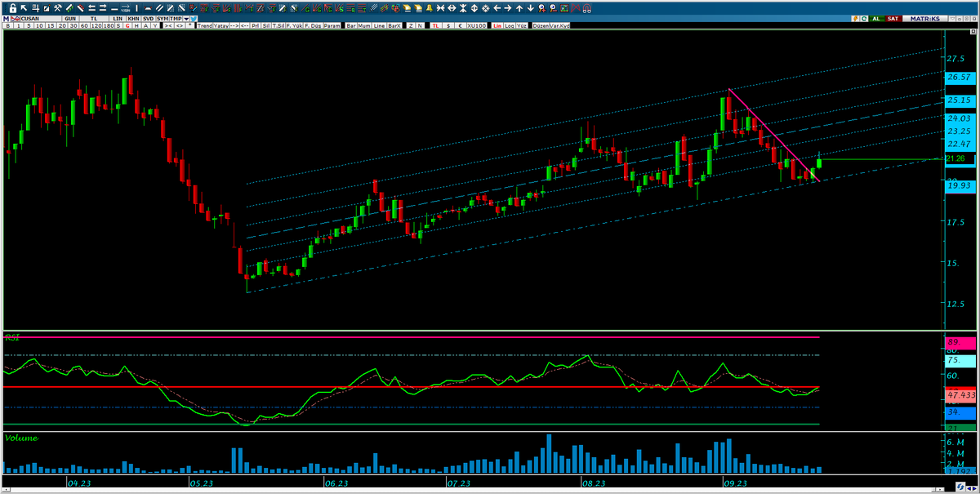Select the arrow pointer tool

tap(24, 8)
